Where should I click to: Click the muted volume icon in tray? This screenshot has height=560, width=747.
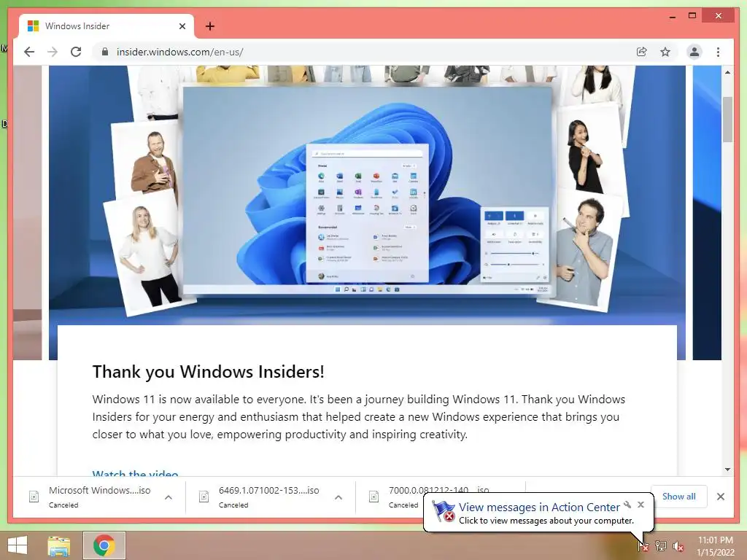pyautogui.click(x=678, y=546)
